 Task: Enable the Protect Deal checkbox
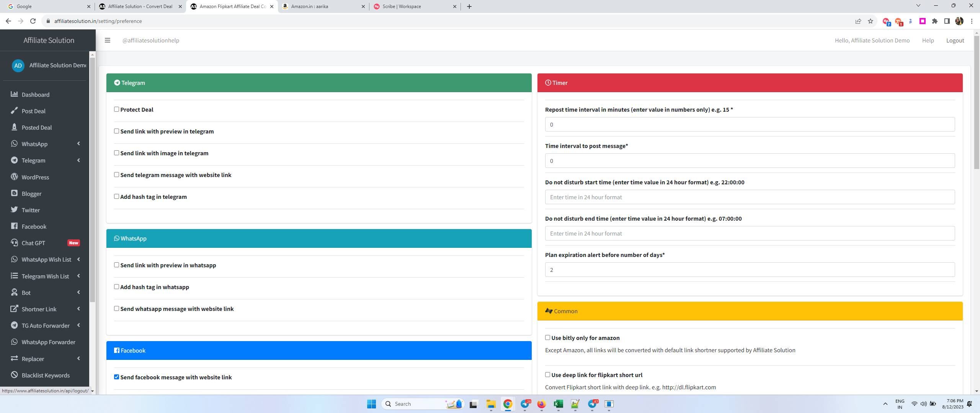[116, 109]
